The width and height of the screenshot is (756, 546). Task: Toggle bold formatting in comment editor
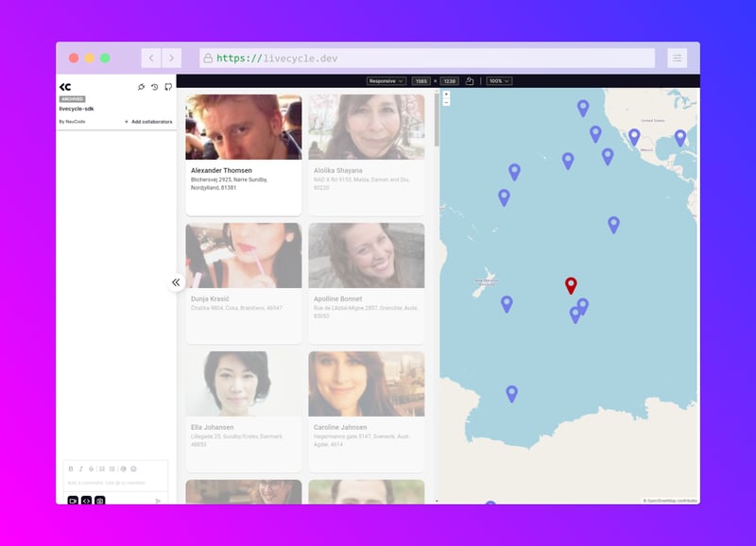[71, 469]
